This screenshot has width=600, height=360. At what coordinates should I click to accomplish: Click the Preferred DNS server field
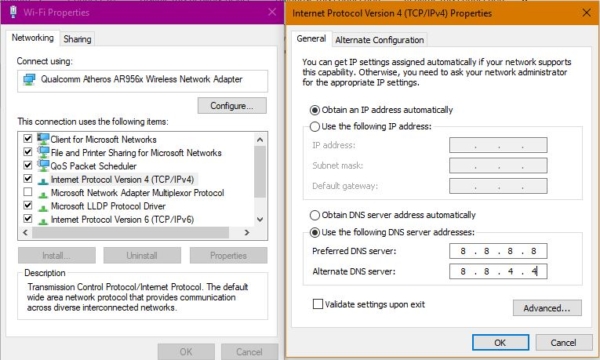[x=498, y=251]
